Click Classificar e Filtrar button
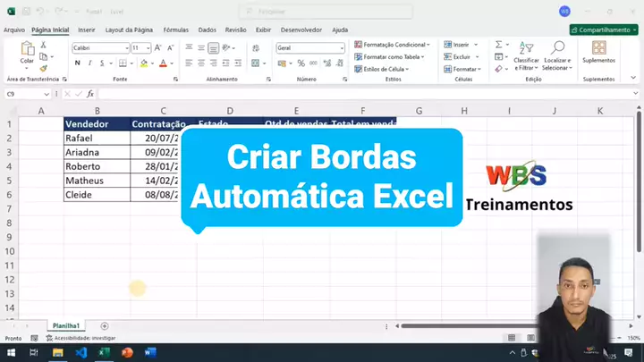Screen dimensions: 644x362 [x=526, y=55]
